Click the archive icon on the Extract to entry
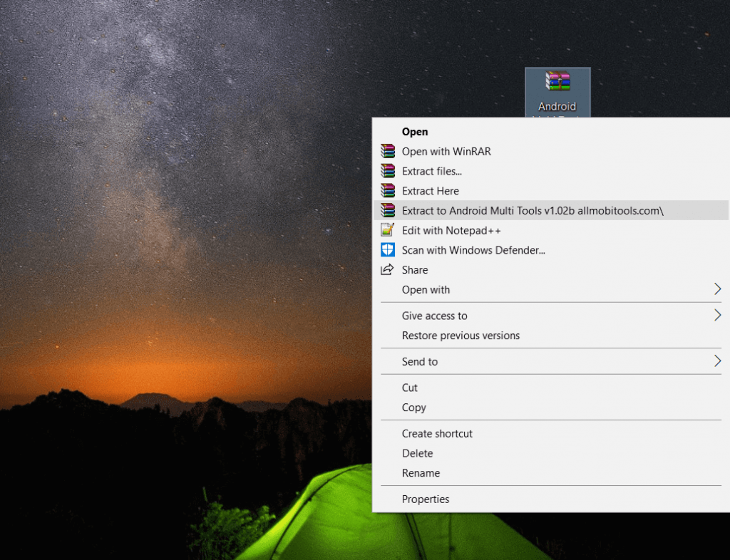This screenshot has width=730, height=560. (x=387, y=210)
